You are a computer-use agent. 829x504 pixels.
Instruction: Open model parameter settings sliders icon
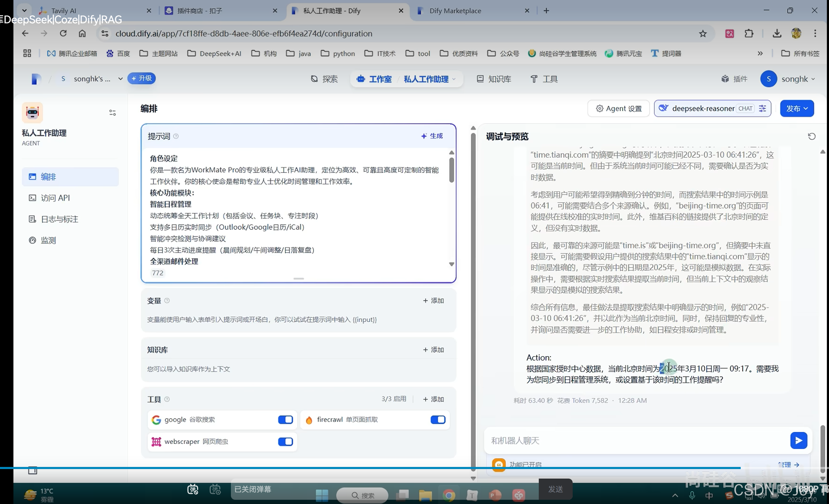tap(763, 108)
